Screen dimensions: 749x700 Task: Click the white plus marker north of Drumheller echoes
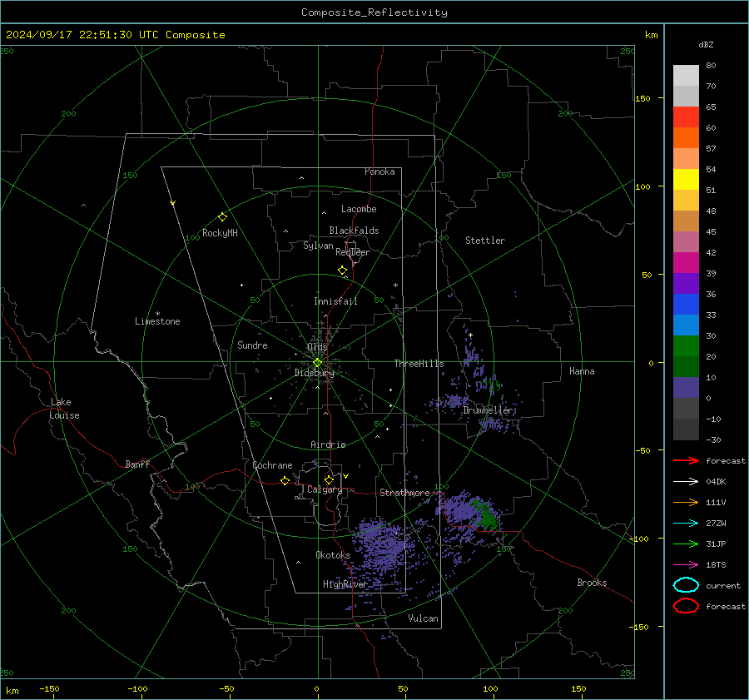470,335
